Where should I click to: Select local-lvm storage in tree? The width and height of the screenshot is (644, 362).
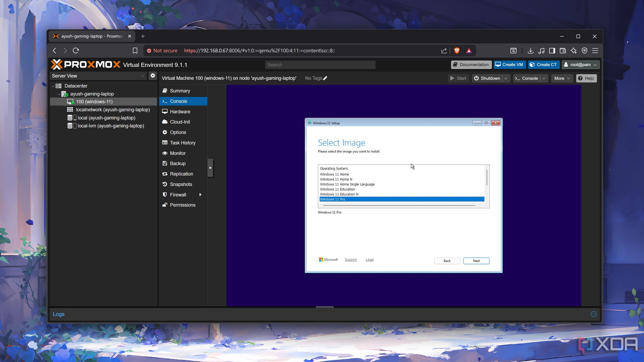(111, 126)
